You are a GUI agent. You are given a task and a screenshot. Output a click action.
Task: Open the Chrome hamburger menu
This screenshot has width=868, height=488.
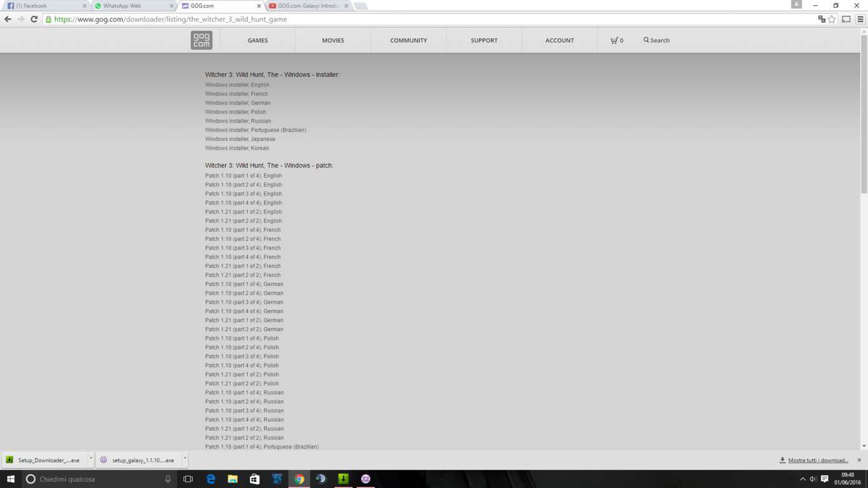(x=860, y=19)
